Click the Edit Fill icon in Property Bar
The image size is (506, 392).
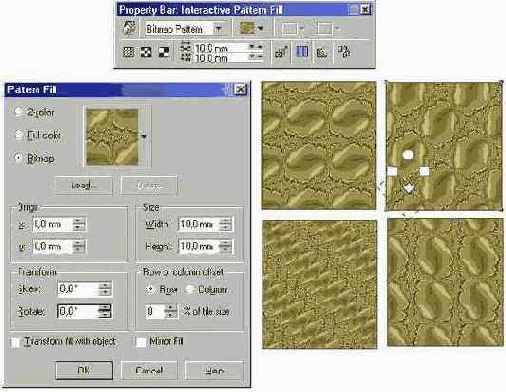129,28
